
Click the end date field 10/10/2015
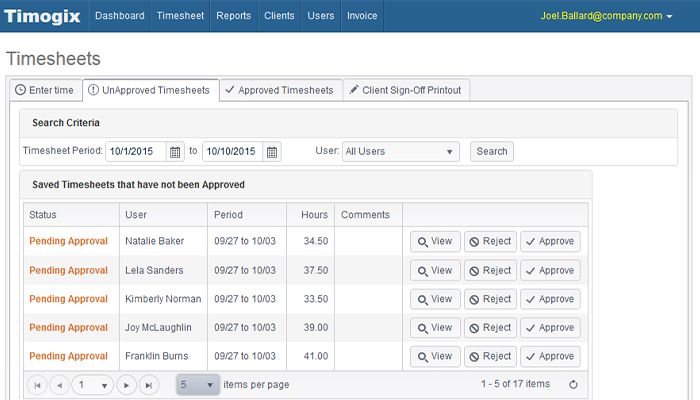tap(232, 152)
